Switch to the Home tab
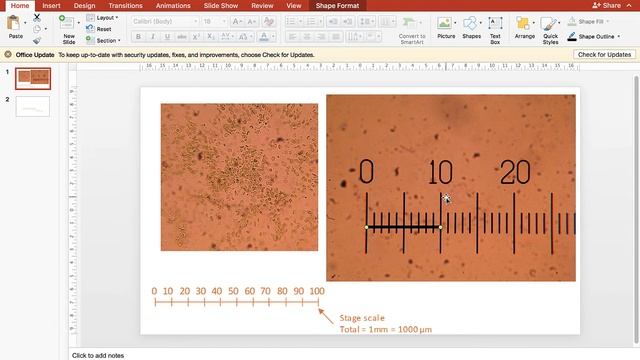This screenshot has width=640, height=360. (x=20, y=6)
